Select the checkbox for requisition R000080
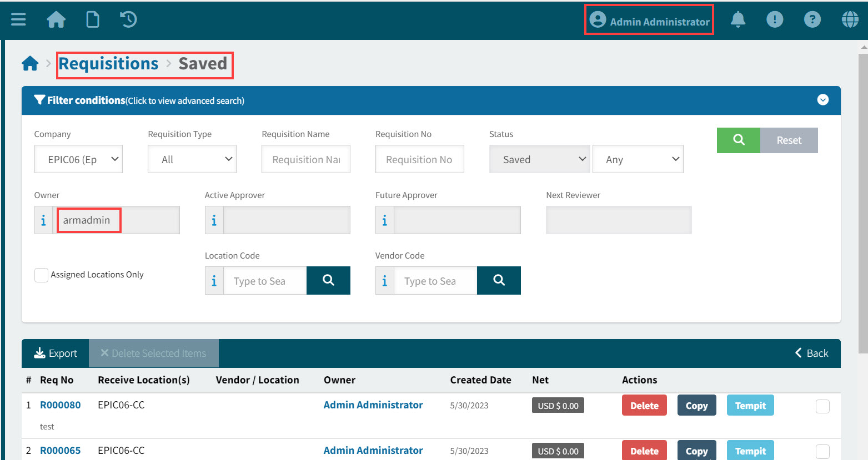This screenshot has height=460, width=868. (x=822, y=406)
